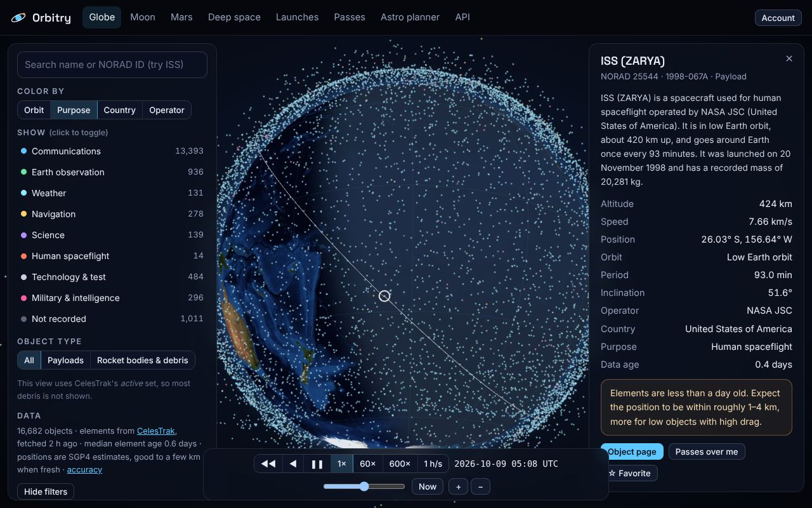Toggle Communications satellites visibility
Screen dimensions: 812x508
112,151
